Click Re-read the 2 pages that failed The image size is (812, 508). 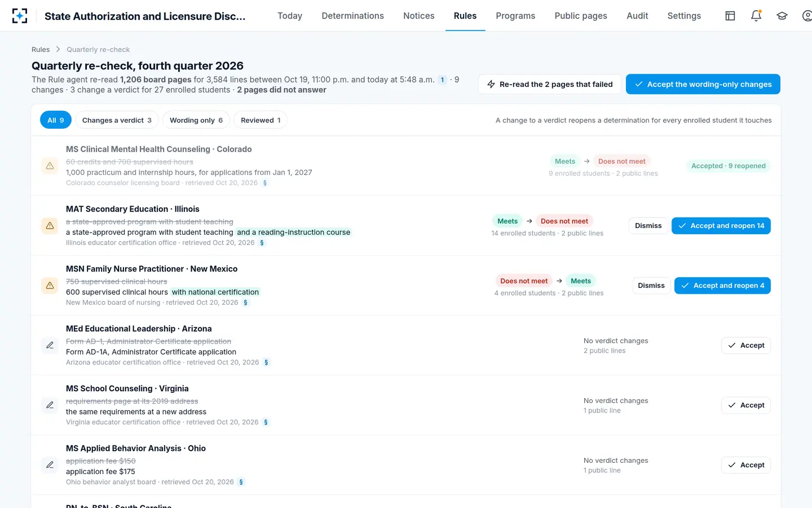[x=550, y=84]
